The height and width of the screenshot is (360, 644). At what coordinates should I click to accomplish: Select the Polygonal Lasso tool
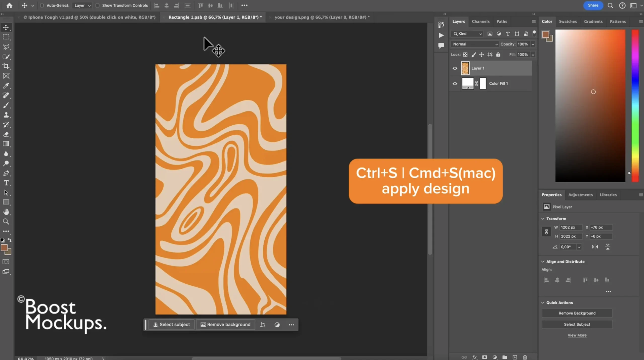pos(6,47)
